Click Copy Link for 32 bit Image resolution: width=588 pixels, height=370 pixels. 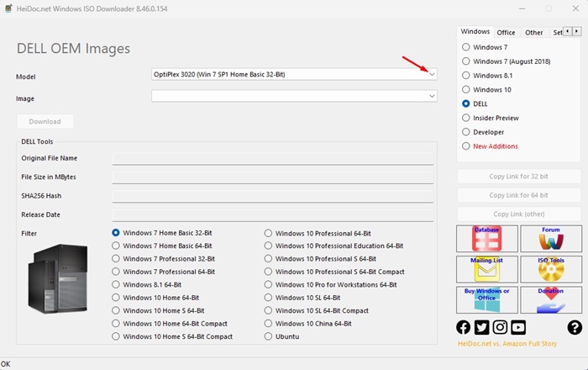[x=518, y=177]
